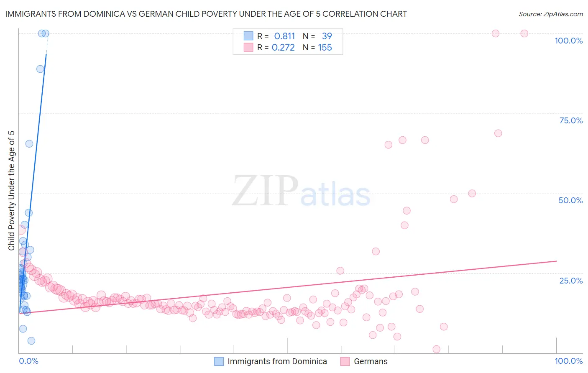
Task: Click the 100.0% x-axis label at bottom right
Action: [569, 361]
